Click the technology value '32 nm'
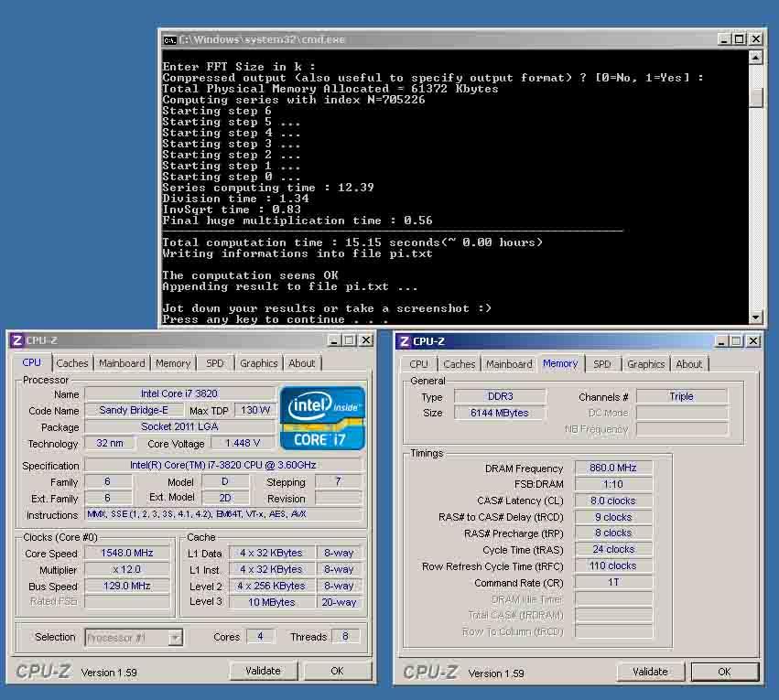This screenshot has width=779, height=700. click(x=110, y=443)
